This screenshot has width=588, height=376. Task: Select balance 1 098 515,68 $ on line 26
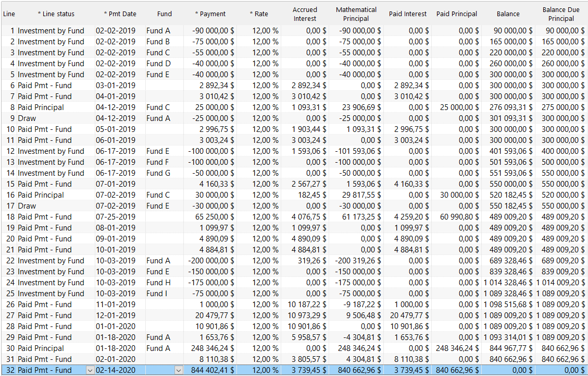[508, 304]
